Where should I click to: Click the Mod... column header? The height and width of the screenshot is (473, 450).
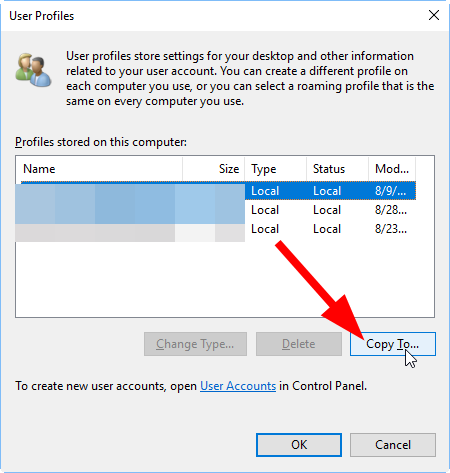(x=392, y=169)
